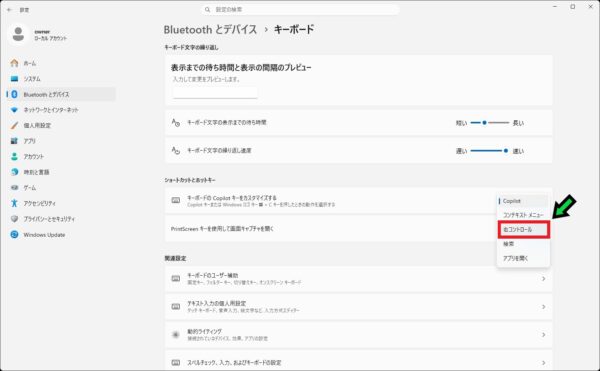Open アカウント settings page

pyautogui.click(x=61, y=156)
